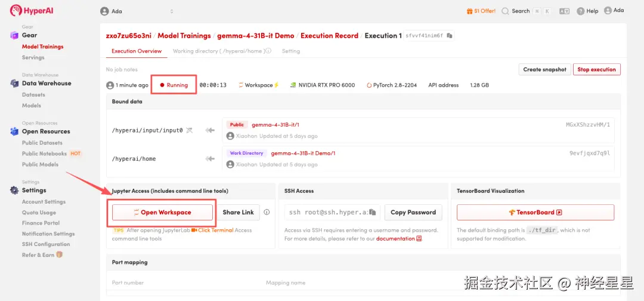
Task: Open Model Trainings in the sidebar
Action: click(43, 47)
